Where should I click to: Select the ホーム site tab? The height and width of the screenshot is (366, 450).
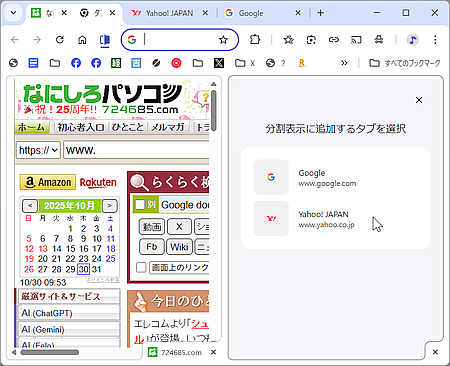click(x=31, y=127)
